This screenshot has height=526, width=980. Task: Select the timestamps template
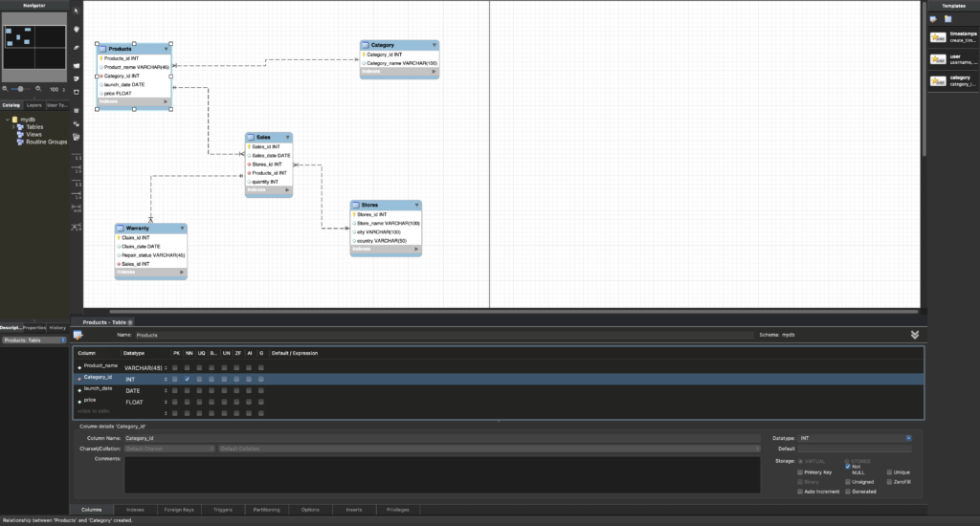coord(953,37)
